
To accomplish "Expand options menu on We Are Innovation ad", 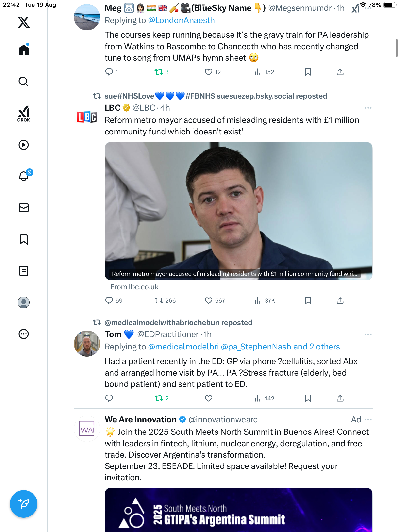I will click(x=368, y=420).
